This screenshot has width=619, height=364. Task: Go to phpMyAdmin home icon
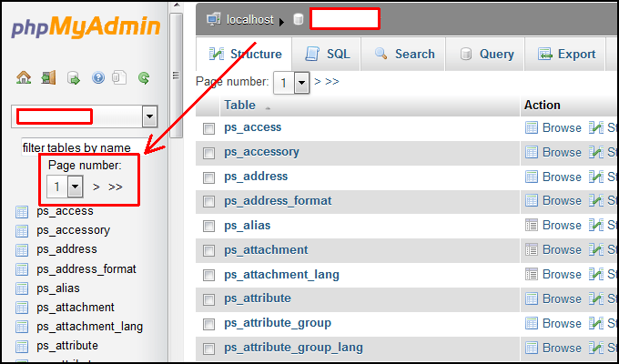24,77
